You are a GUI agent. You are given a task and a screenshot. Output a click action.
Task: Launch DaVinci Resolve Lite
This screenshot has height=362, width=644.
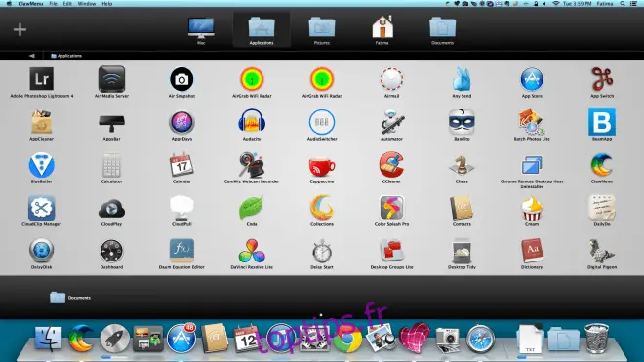(x=252, y=251)
